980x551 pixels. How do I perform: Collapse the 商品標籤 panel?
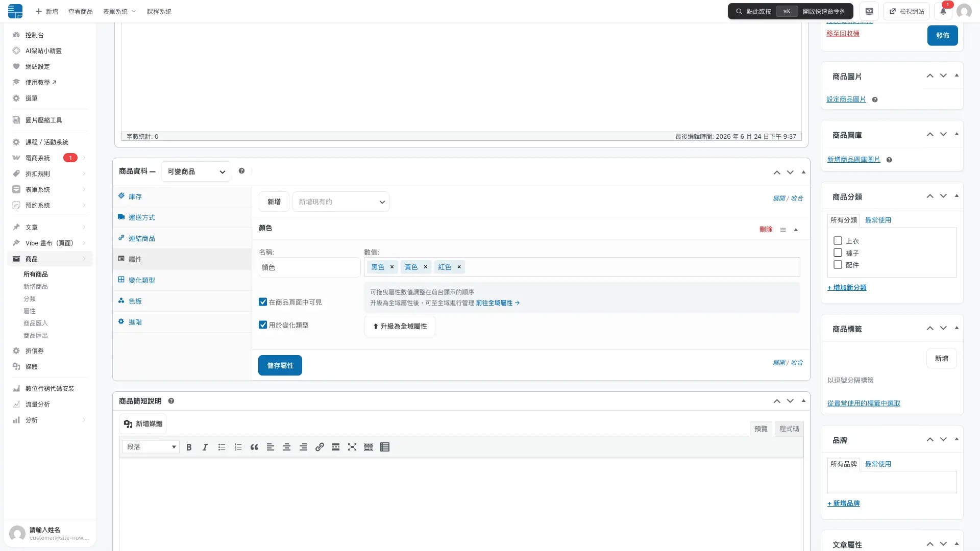pos(957,329)
